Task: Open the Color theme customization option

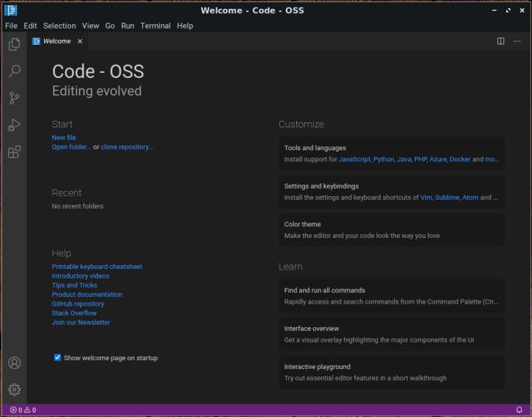Action: coord(391,229)
